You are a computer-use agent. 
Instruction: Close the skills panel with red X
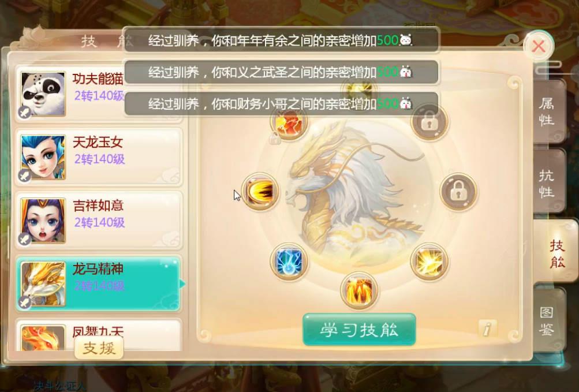click(539, 47)
